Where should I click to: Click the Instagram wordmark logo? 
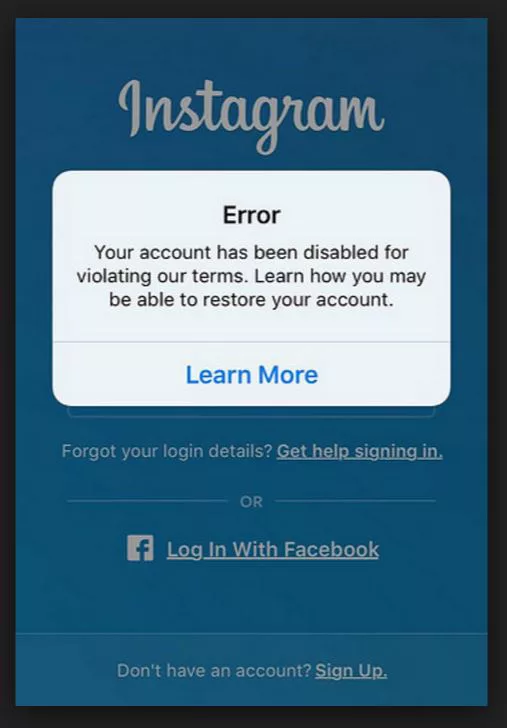[251, 116]
